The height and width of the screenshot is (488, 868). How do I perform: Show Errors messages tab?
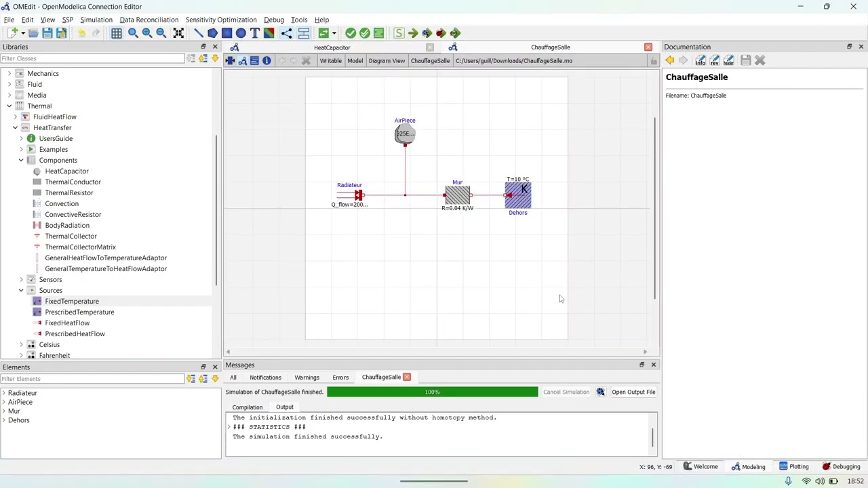pyautogui.click(x=340, y=378)
